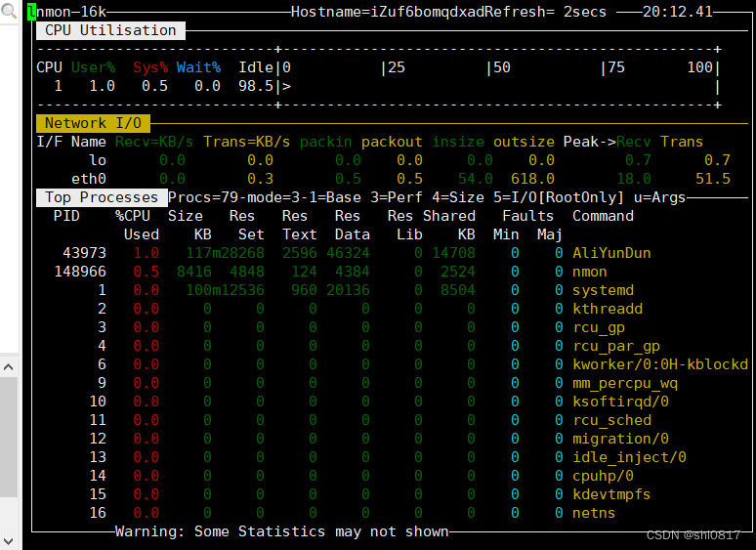Click the User% column label
Image resolution: width=756 pixels, height=550 pixels.
point(93,67)
